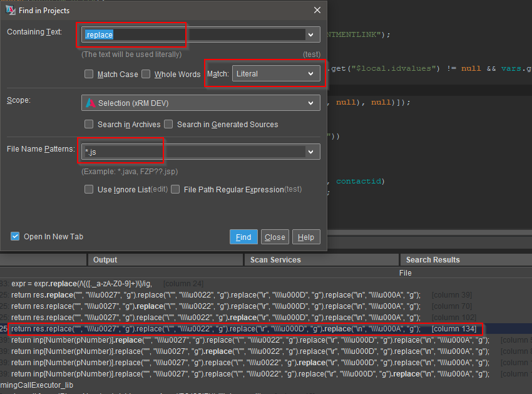Click the Containing Text input field
Viewport: 532px width, 394px height.
[x=193, y=34]
